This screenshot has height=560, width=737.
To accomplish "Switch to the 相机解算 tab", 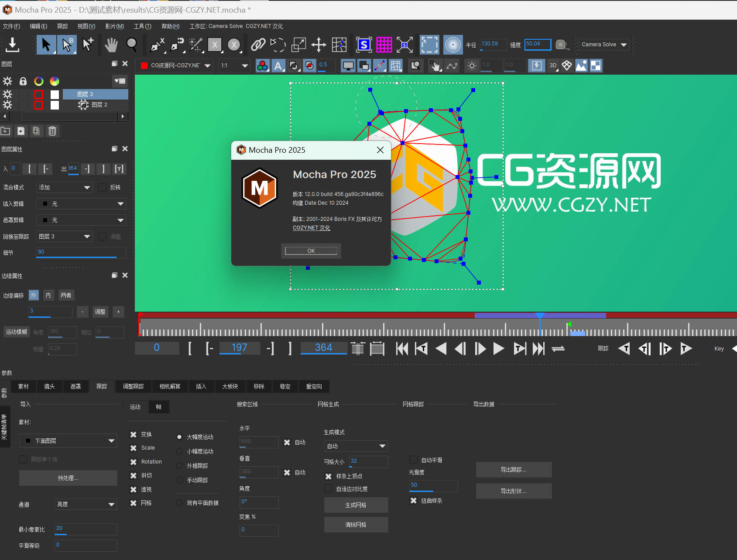I will pos(170,386).
